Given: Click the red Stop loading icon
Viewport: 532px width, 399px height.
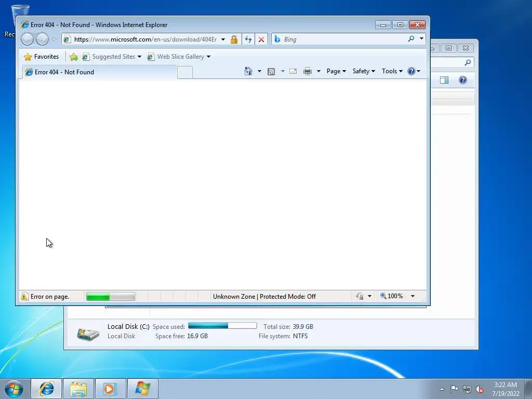Looking at the screenshot, I should coord(261,39).
